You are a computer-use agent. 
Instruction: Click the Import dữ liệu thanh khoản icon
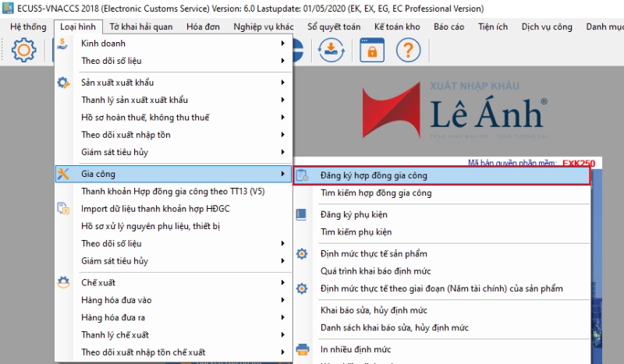point(64,209)
